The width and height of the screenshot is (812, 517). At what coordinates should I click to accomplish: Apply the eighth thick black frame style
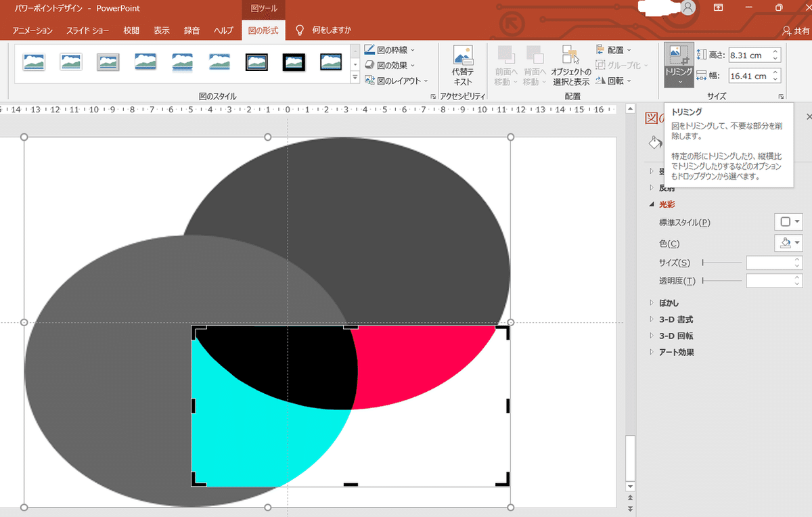[x=294, y=62]
